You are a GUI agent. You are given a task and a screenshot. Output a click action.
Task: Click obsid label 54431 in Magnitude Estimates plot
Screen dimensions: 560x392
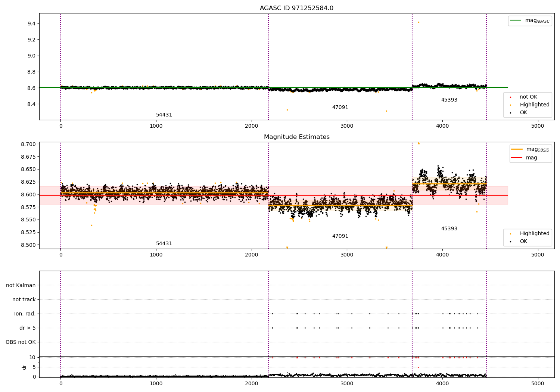(x=164, y=244)
